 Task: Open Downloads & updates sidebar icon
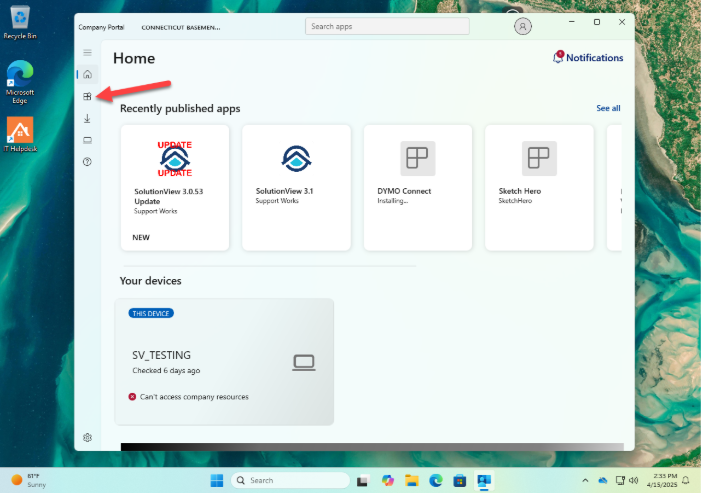(x=87, y=118)
